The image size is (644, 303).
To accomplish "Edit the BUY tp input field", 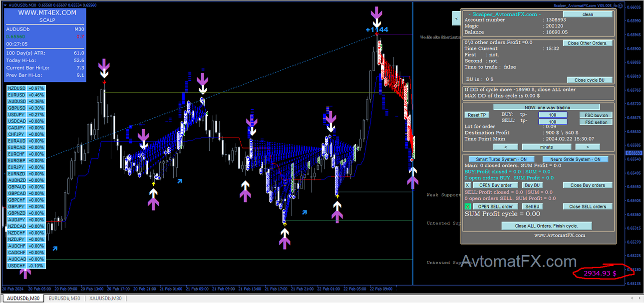I will pos(553,115).
